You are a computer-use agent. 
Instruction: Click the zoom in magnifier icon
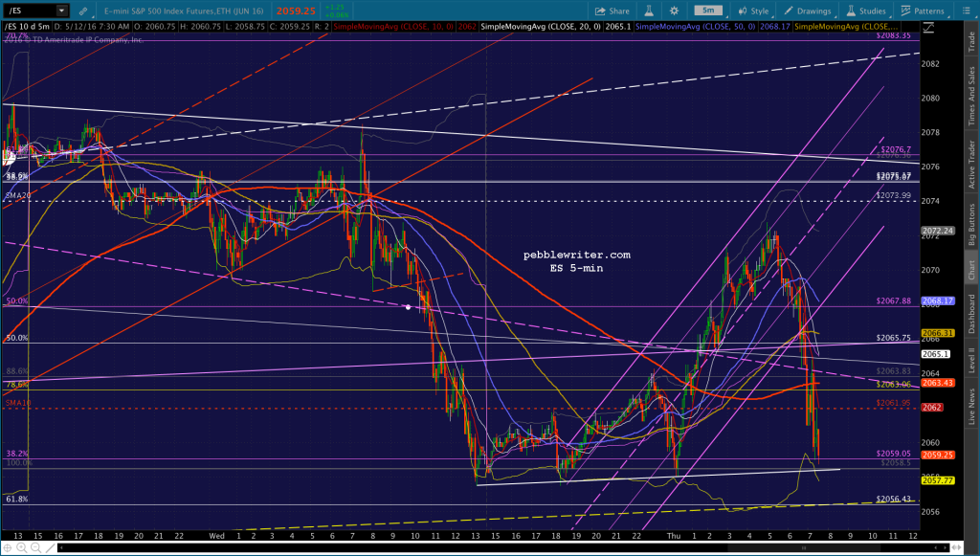point(21,548)
